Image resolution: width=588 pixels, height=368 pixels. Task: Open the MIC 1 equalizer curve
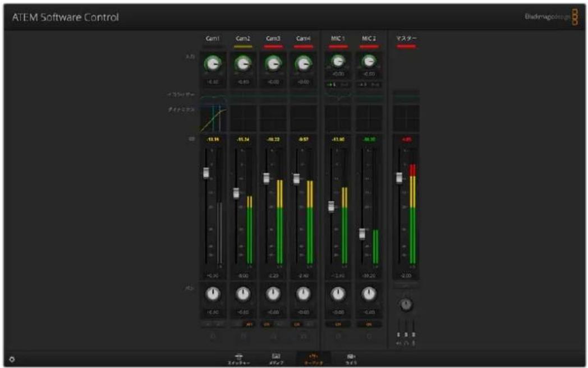(338, 97)
